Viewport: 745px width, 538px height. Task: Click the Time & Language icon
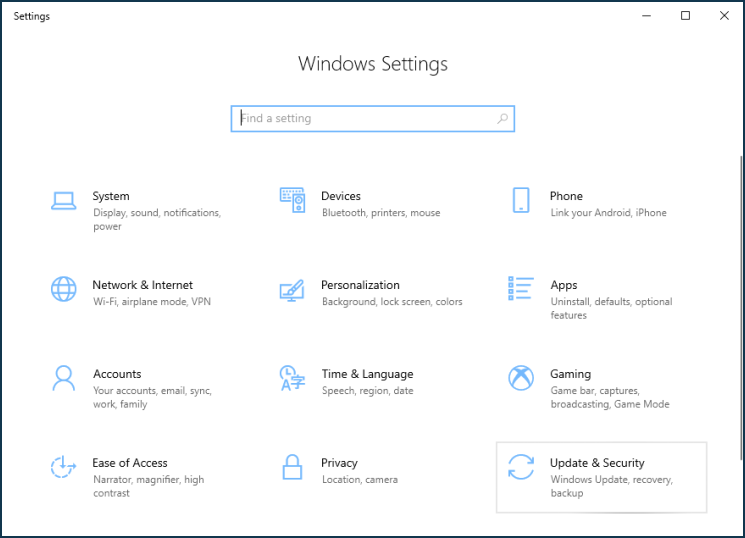(292, 378)
